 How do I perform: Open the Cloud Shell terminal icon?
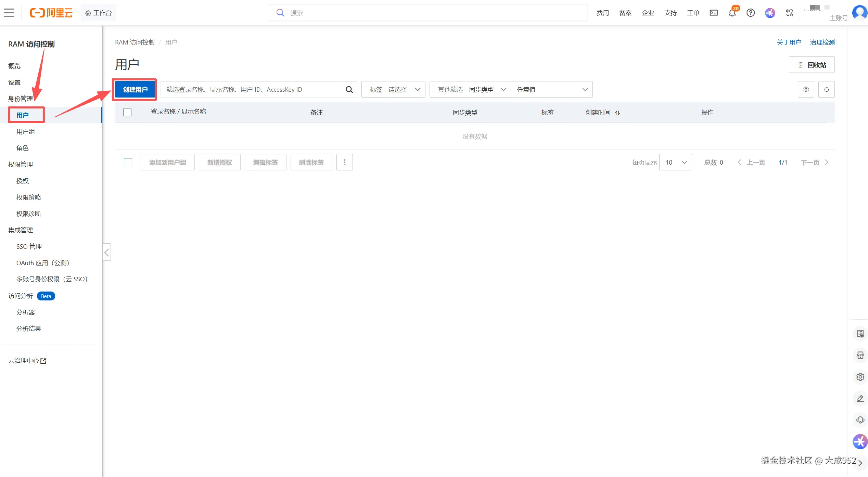pos(714,13)
